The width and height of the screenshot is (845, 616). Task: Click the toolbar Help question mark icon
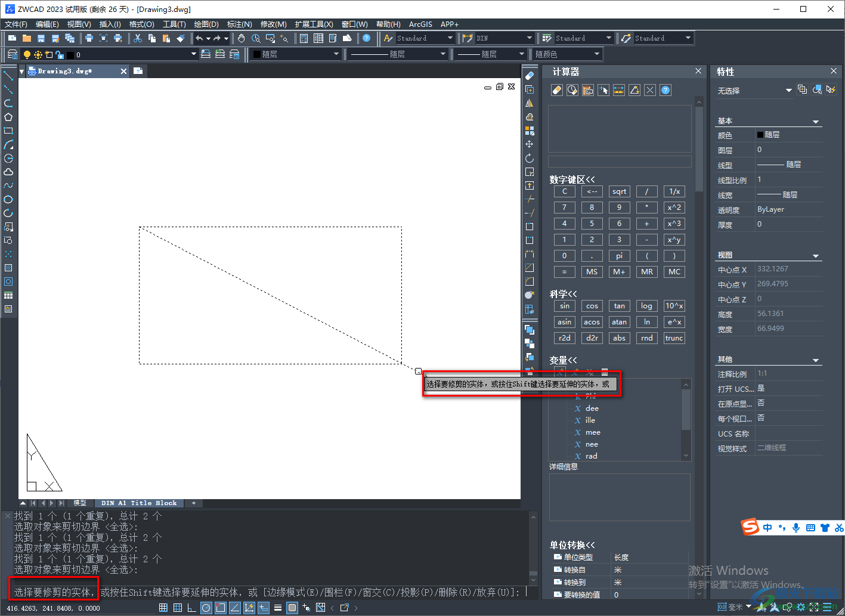tap(366, 38)
